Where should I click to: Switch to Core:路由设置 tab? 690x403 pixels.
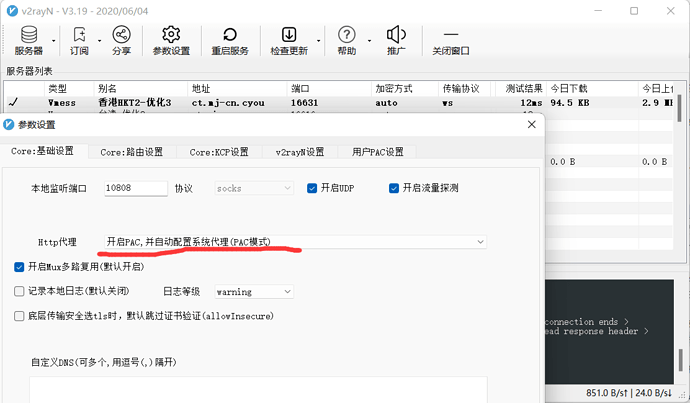coord(131,152)
